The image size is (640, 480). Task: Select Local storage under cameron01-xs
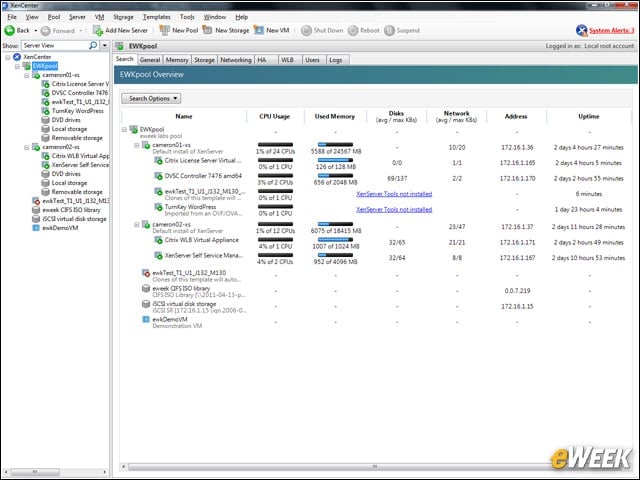[69, 129]
